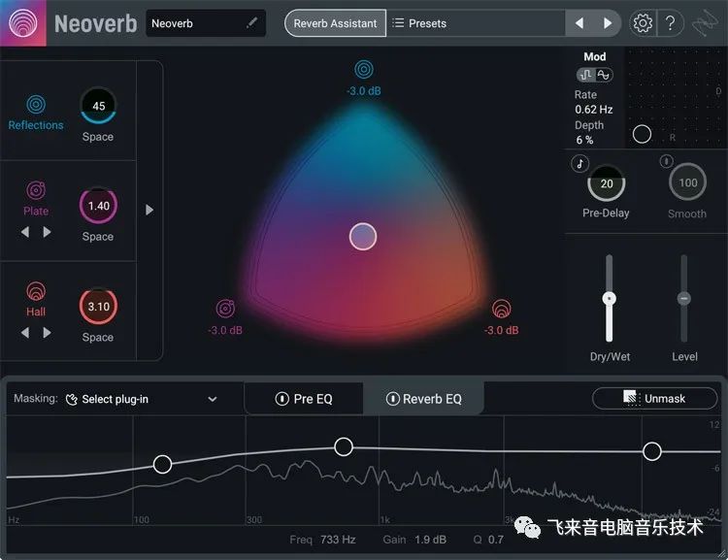Select next Hall reverb type
This screenshot has width=728, height=560.
click(47, 333)
